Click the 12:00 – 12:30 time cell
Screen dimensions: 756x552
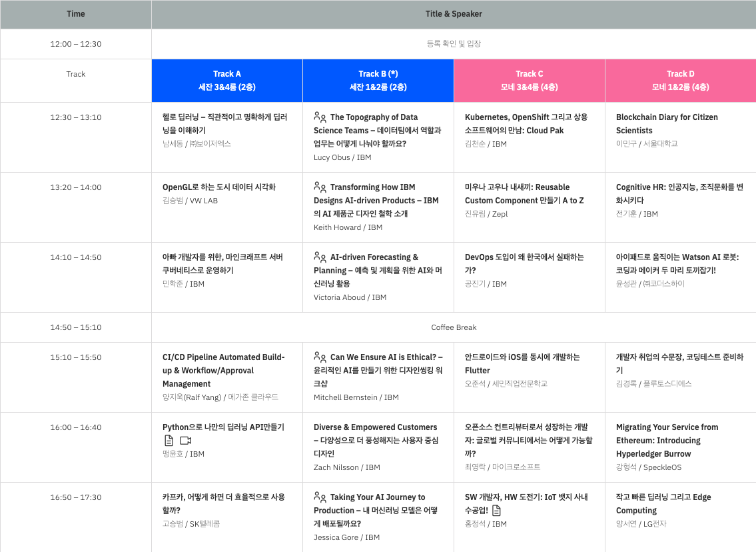(76, 44)
